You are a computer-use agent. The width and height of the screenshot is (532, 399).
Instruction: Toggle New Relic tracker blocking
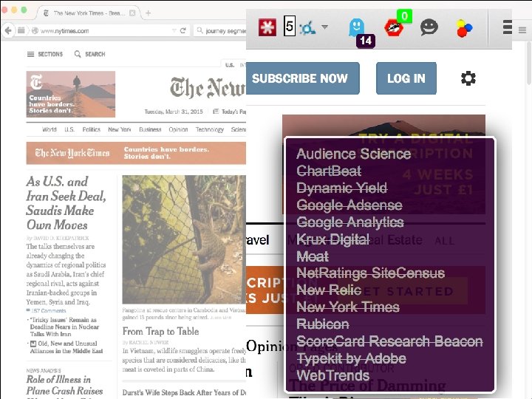[x=329, y=290]
